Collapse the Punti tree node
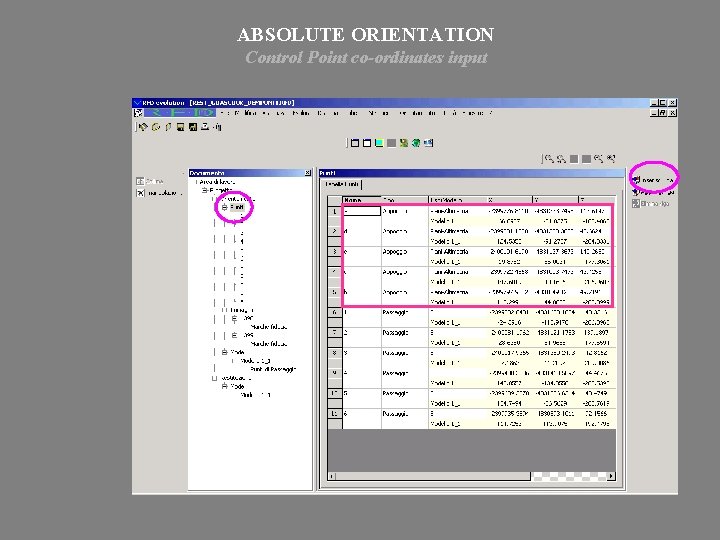This screenshot has height=540, width=720. coord(225,208)
